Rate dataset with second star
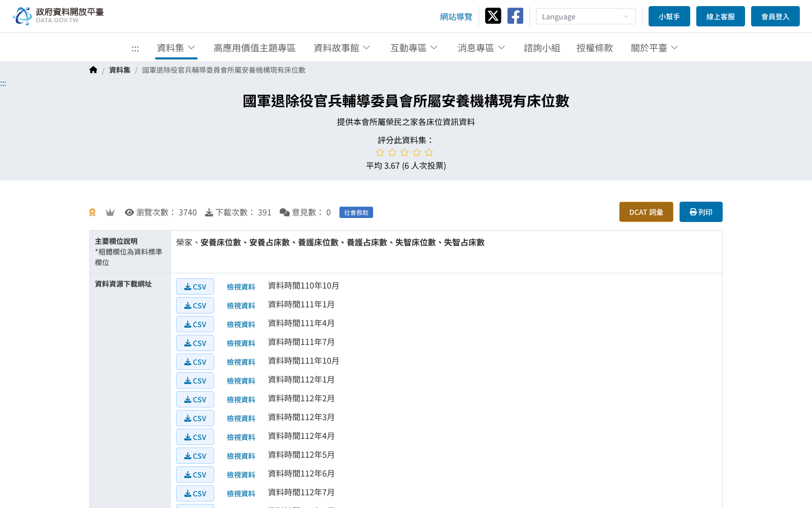 (x=392, y=152)
